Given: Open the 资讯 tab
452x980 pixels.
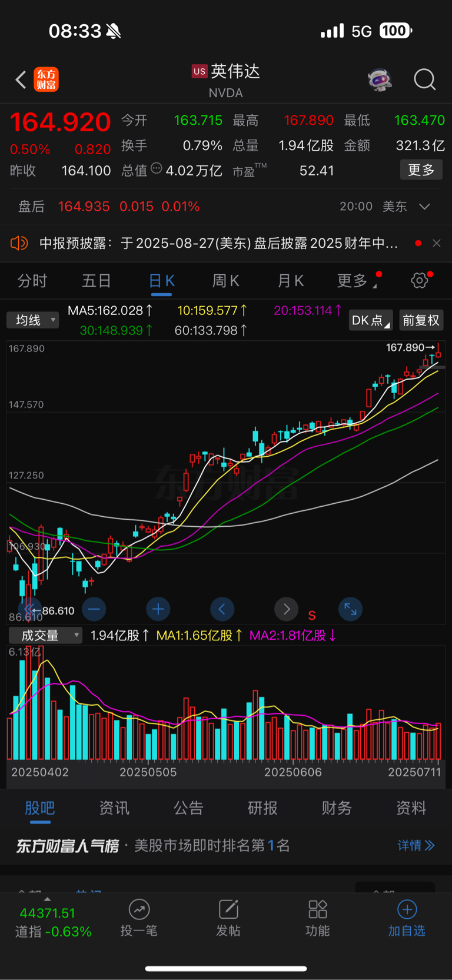Looking at the screenshot, I should click(114, 808).
